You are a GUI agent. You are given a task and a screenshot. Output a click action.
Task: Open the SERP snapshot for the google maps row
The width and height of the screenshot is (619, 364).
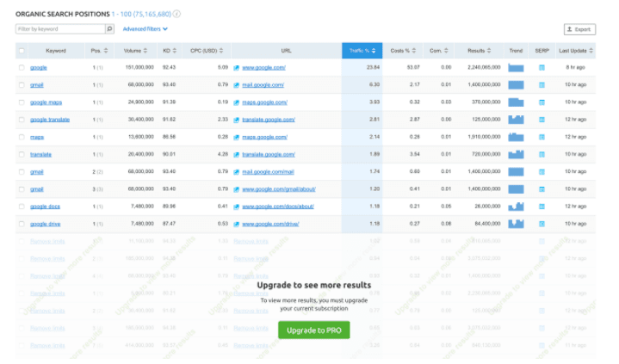click(542, 102)
